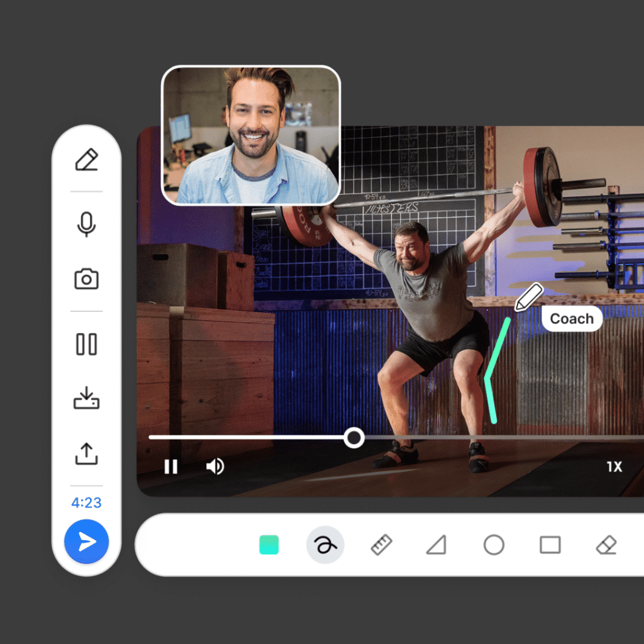Pause the weightlifting video playback
Image resolution: width=644 pixels, height=644 pixels.
170,467
